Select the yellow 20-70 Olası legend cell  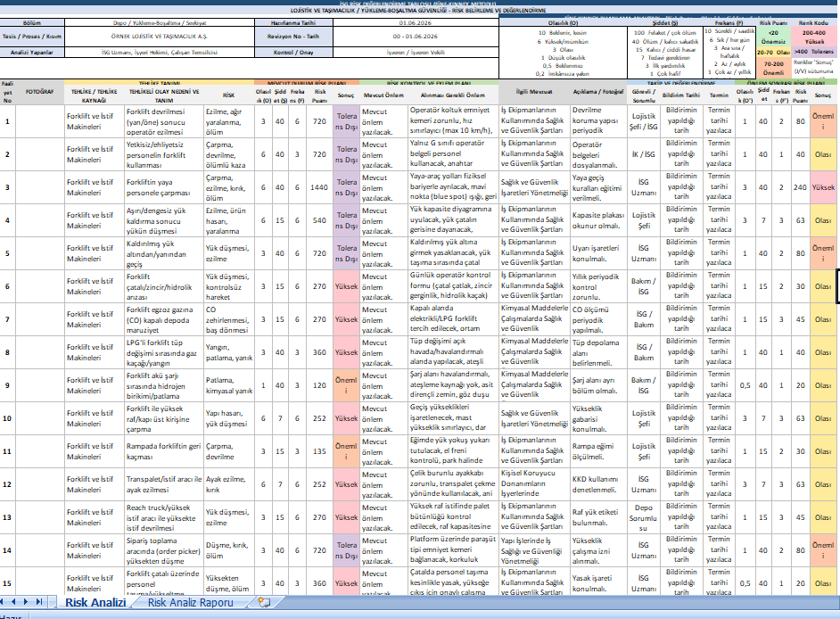point(773,53)
